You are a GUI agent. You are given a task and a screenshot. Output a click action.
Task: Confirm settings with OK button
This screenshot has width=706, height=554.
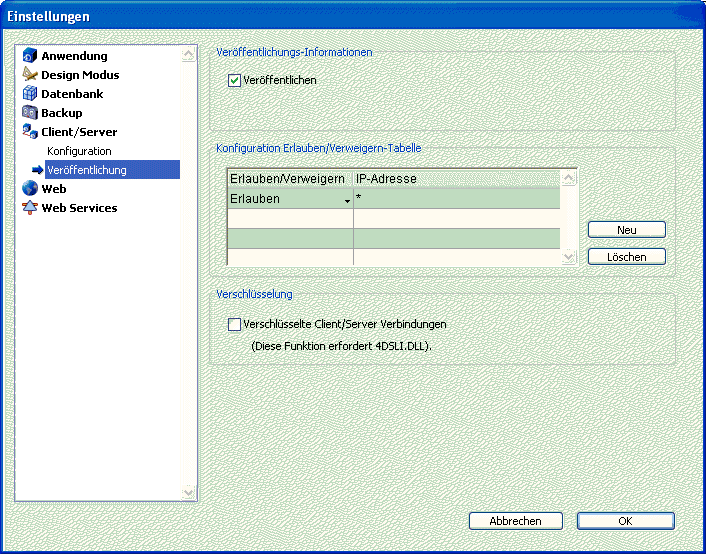(x=625, y=521)
